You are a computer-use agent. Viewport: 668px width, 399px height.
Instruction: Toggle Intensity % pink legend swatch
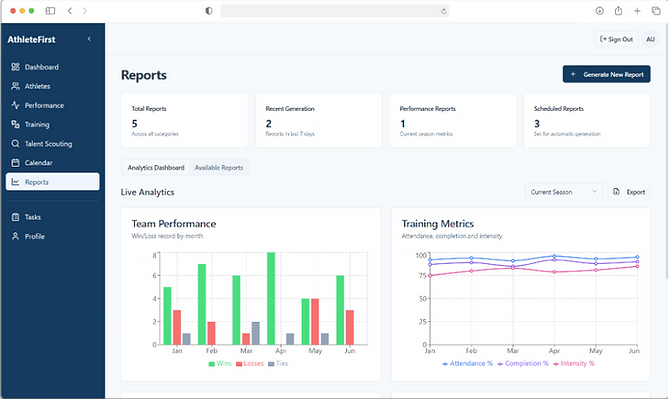tap(556, 364)
